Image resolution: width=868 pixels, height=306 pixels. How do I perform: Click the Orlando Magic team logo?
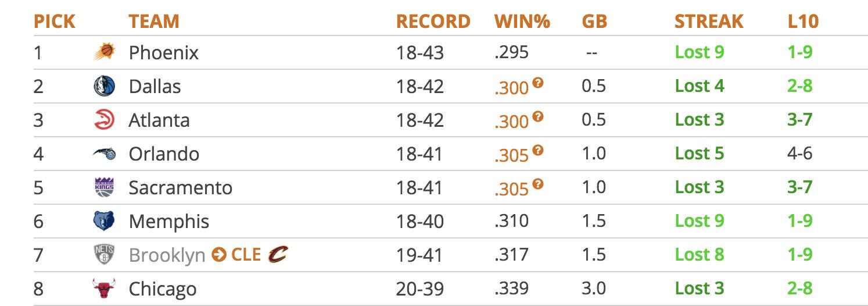105,154
